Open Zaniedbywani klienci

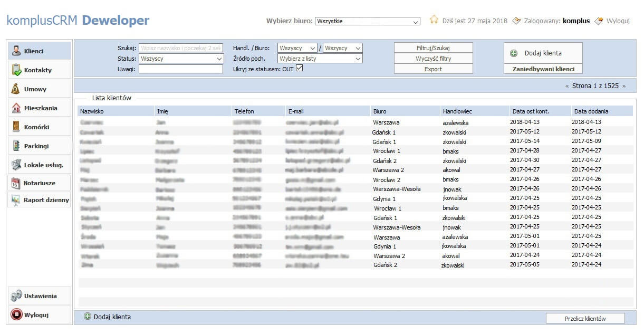tap(543, 69)
